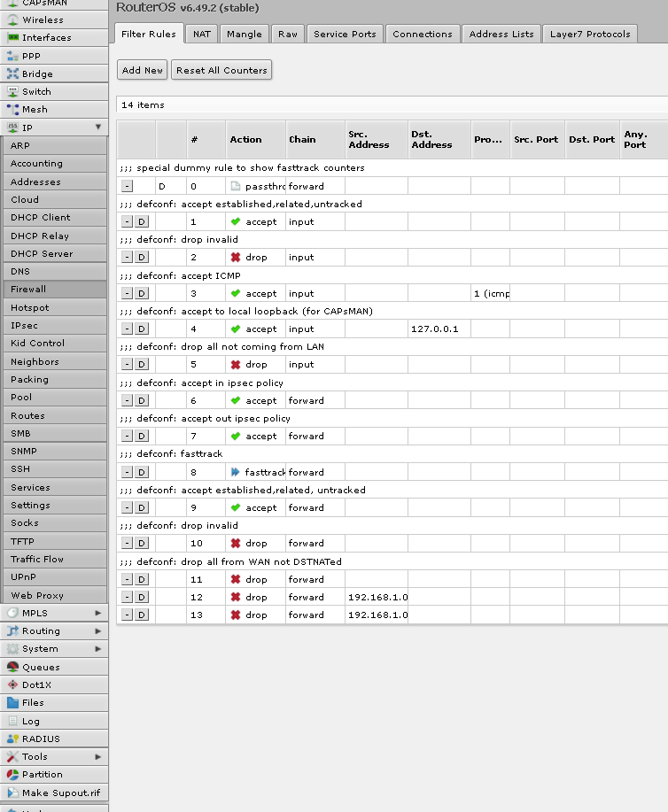668x812 pixels.
Task: Toggle disable D button on rule 3
Action: coord(142,293)
